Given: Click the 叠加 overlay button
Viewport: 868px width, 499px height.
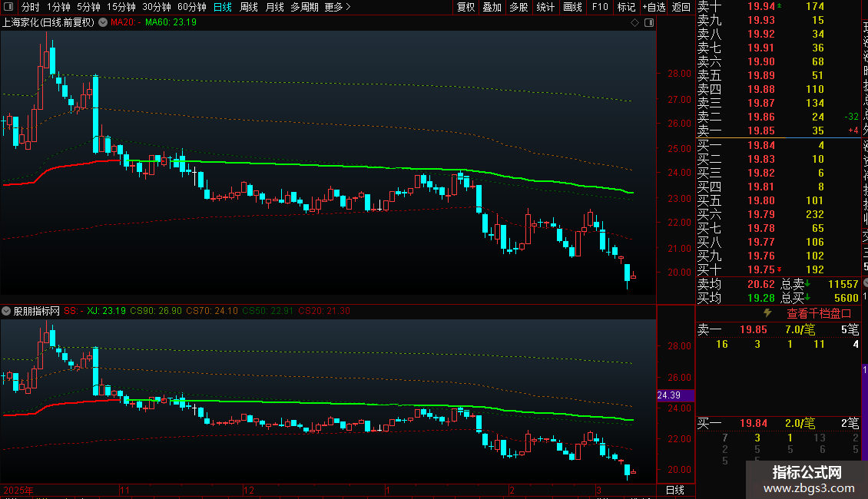Looking at the screenshot, I should [x=492, y=7].
